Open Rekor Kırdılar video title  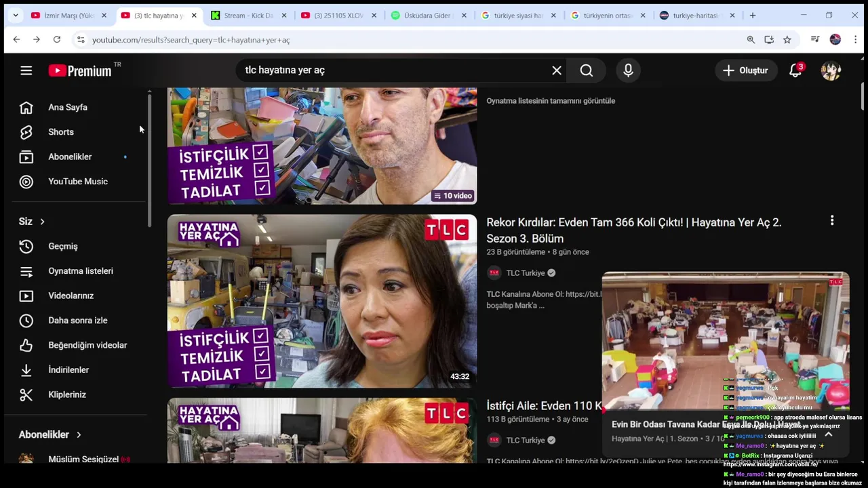click(634, 230)
